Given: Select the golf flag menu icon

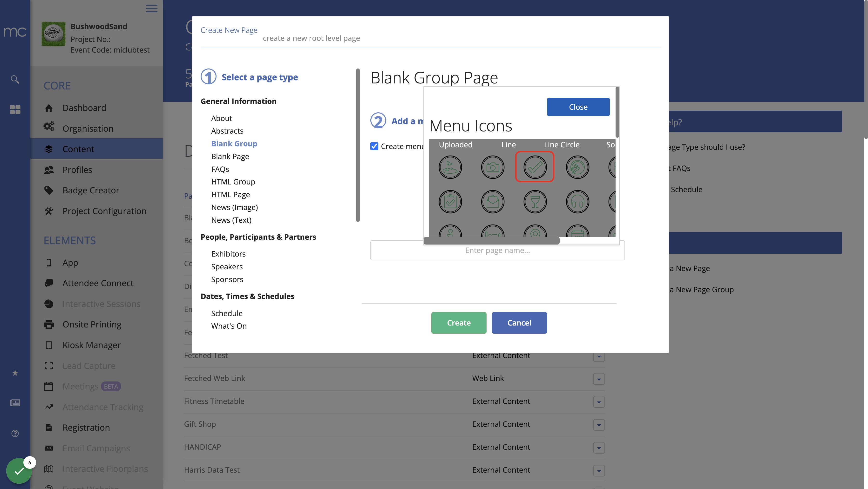Looking at the screenshot, I should click(450, 167).
